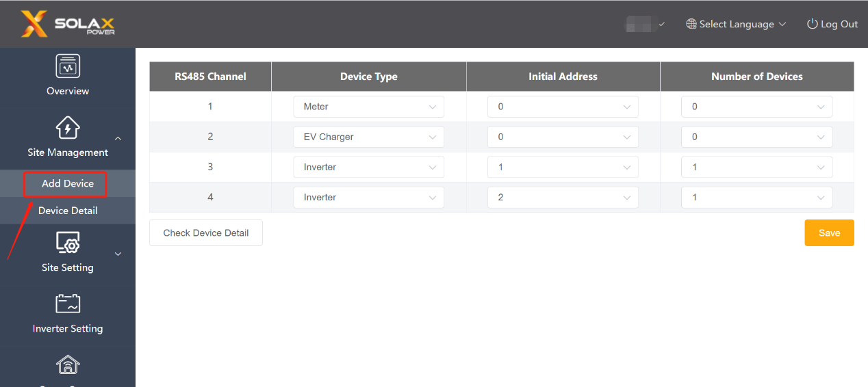Open the Overview monitor icon
Screen dimensions: 868x387
(x=68, y=67)
